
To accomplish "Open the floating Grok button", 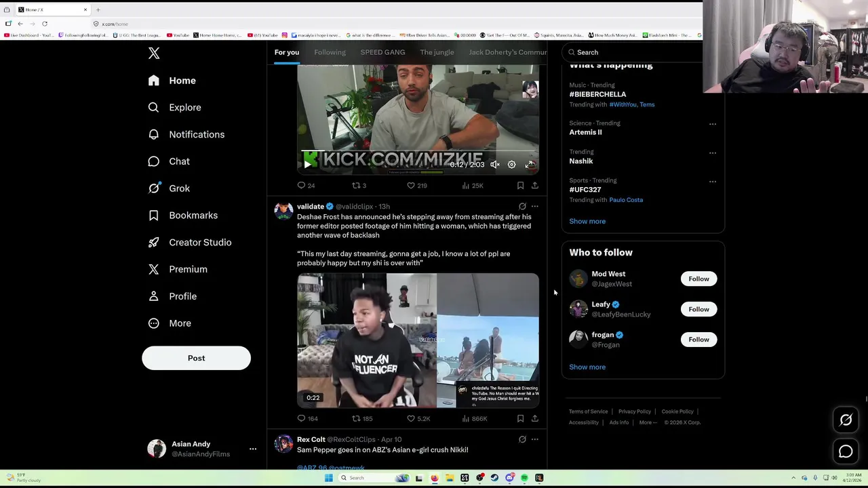I will tap(846, 420).
